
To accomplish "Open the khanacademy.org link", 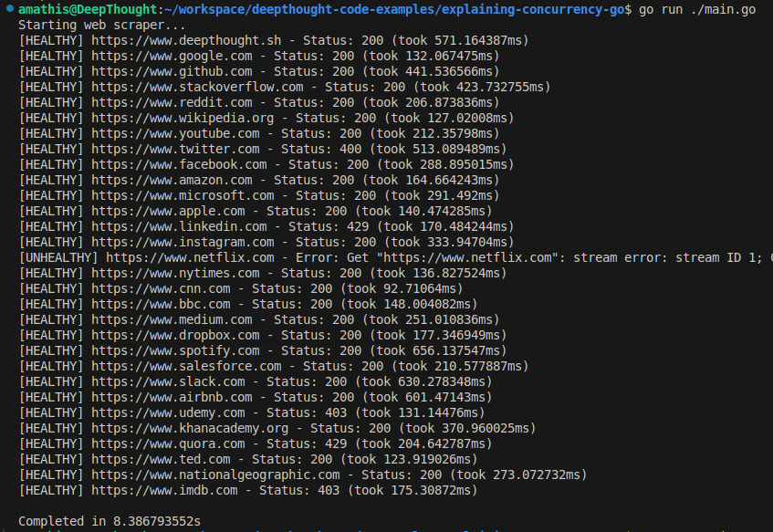I will (191, 429).
